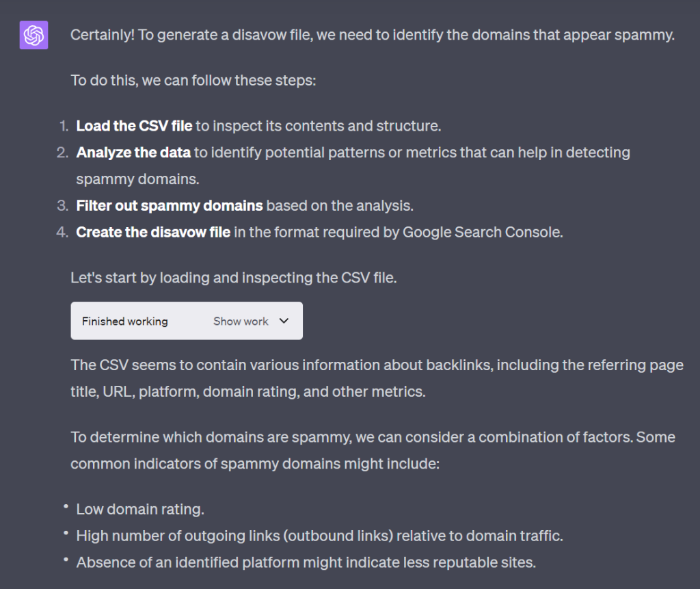Select the bold 'Load the CSV file' text
The width and height of the screenshot is (700, 589).
[135, 126]
